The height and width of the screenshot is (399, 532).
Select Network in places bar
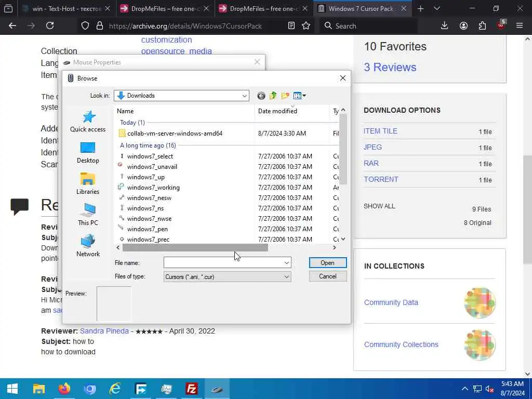tap(88, 246)
